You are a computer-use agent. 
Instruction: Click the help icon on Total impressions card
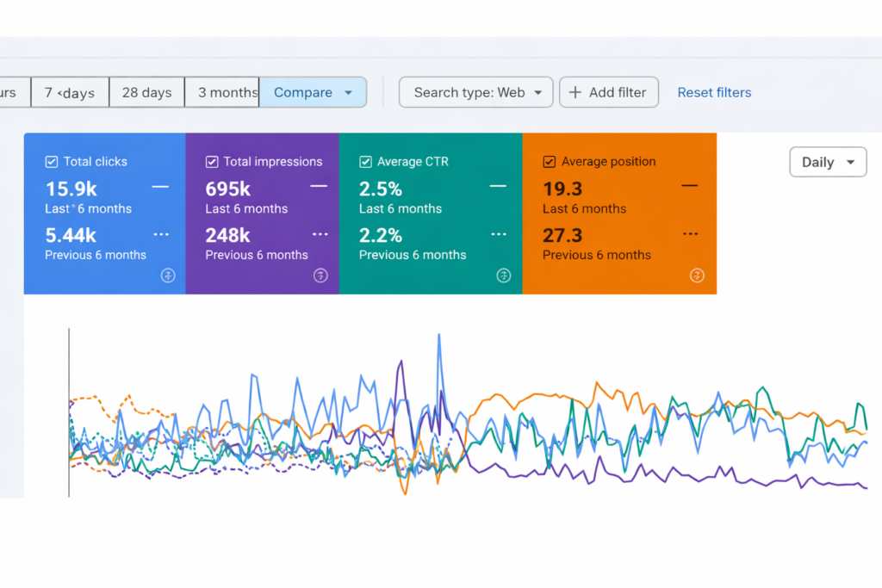point(320,275)
